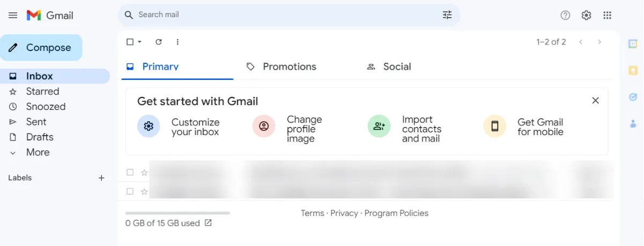Open the Settings gear icon
The height and width of the screenshot is (246, 644).
pos(586,16)
